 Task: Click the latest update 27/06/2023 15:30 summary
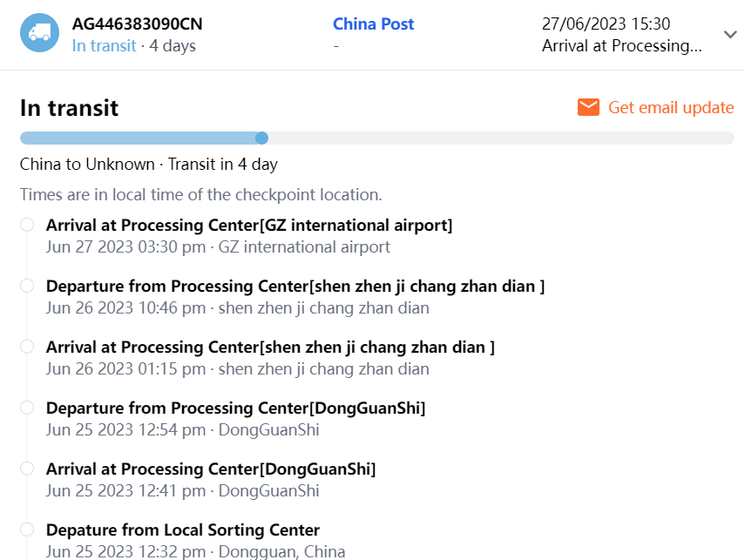pos(621,35)
